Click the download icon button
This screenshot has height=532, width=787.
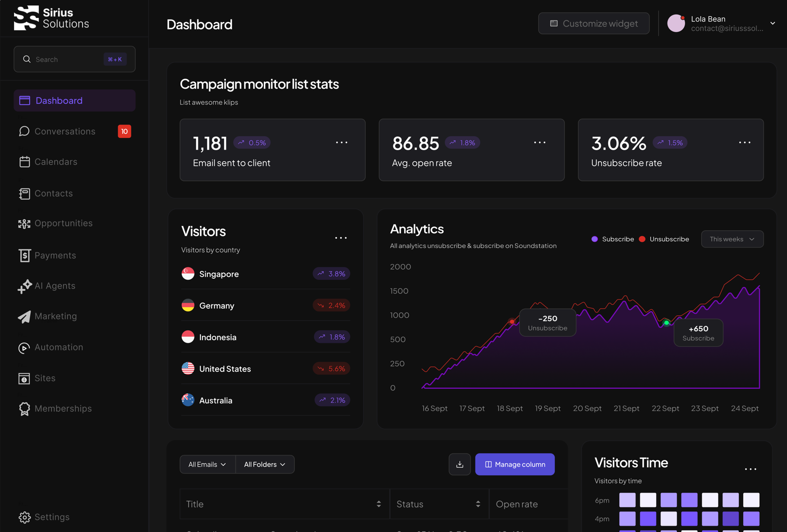tap(459, 464)
